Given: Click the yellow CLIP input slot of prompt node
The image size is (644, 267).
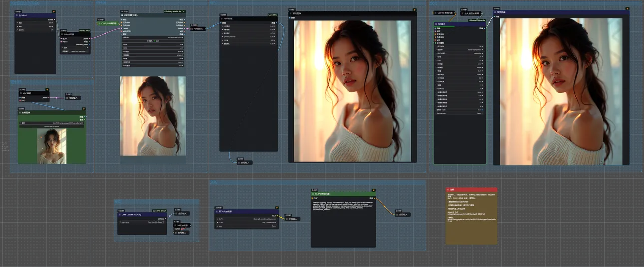Looking at the screenshot, I should tap(312, 198).
